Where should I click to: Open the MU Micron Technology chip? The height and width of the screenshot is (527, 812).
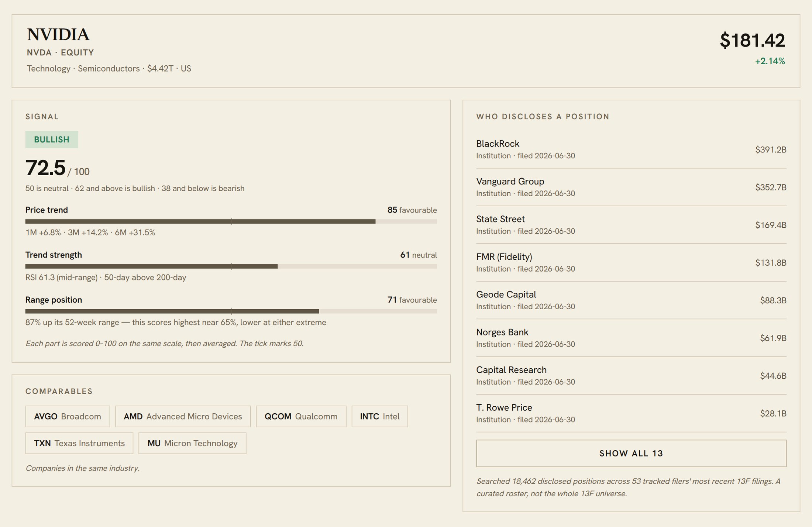click(x=192, y=443)
